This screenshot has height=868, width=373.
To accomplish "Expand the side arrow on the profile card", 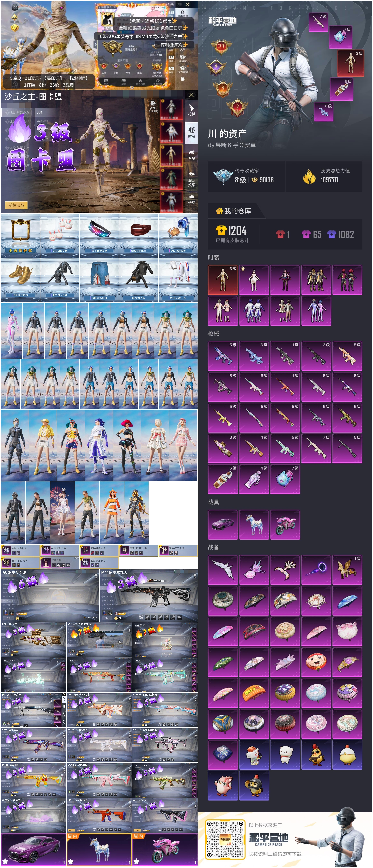I will [95, 44].
